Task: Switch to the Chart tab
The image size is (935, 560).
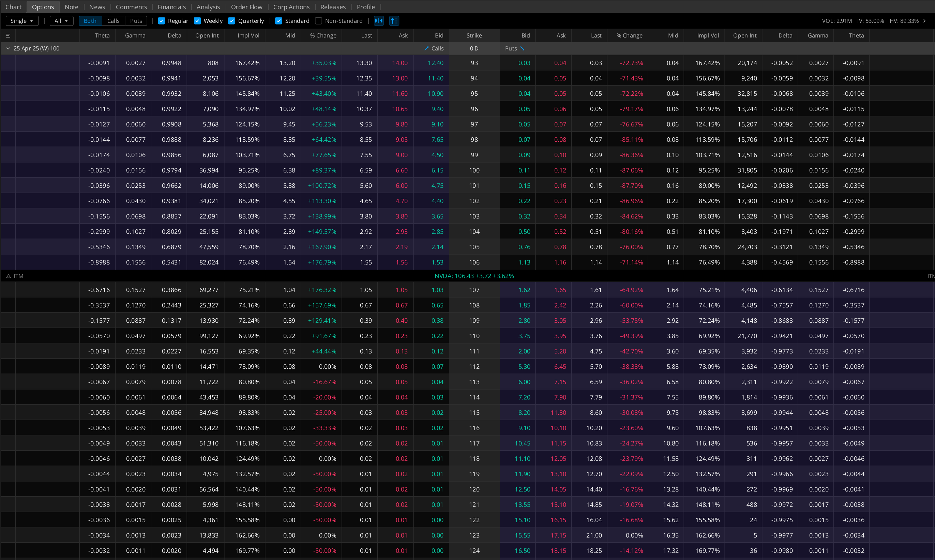Action: tap(14, 7)
